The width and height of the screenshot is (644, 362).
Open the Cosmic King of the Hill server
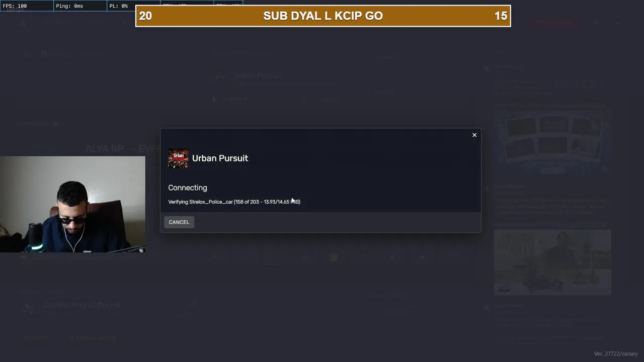coord(82,305)
